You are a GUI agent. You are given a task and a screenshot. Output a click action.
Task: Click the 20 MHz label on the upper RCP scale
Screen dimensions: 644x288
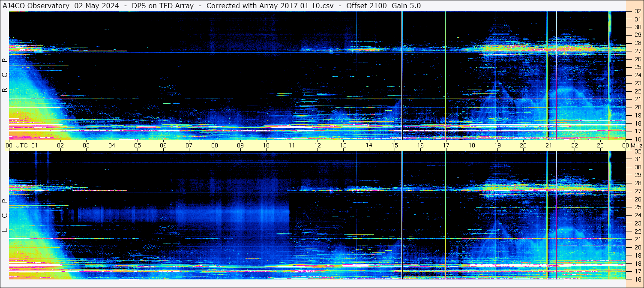637,107
